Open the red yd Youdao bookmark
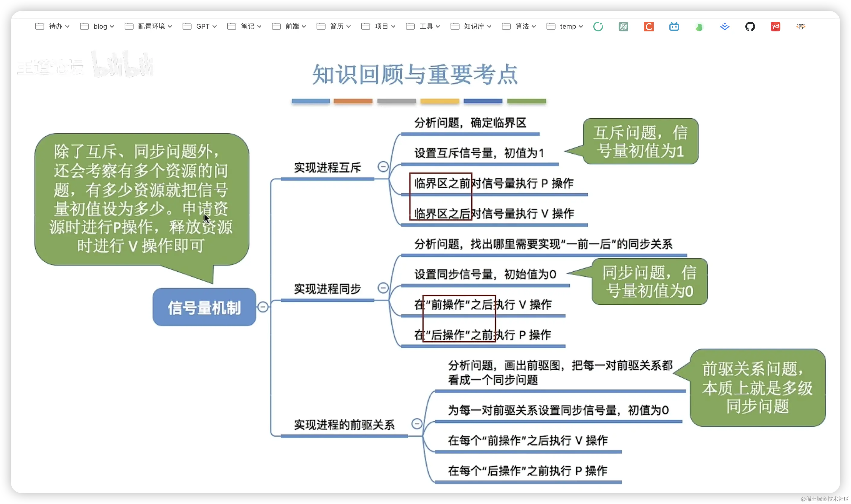This screenshot has height=504, width=851. (775, 27)
